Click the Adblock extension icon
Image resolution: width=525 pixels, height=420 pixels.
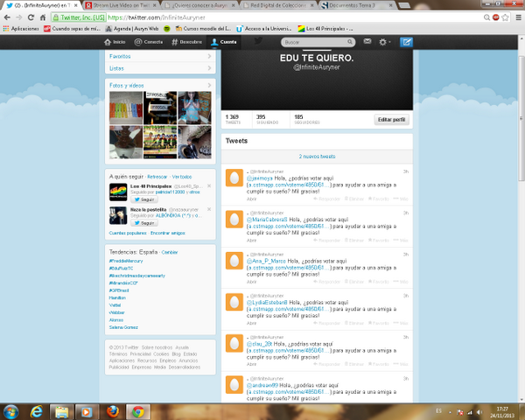(496, 17)
